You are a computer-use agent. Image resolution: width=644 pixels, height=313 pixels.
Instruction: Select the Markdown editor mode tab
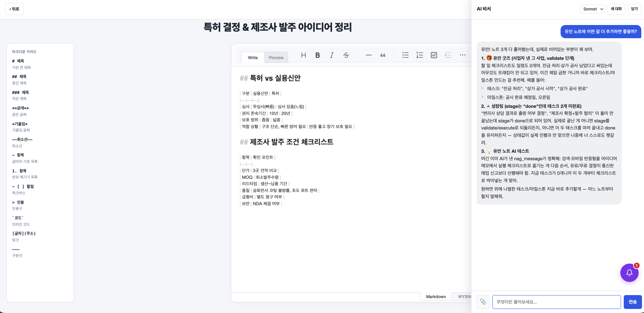436,296
